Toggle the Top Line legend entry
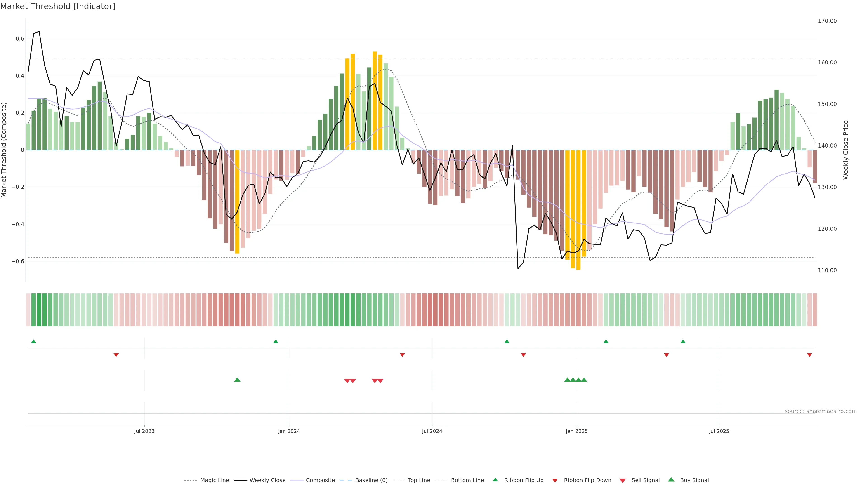The width and height of the screenshot is (868, 488). [x=419, y=480]
